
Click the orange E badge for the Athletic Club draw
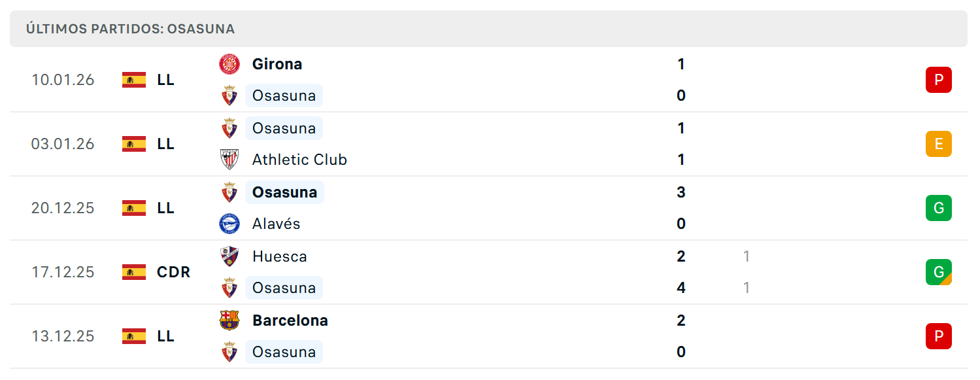pyautogui.click(x=939, y=144)
